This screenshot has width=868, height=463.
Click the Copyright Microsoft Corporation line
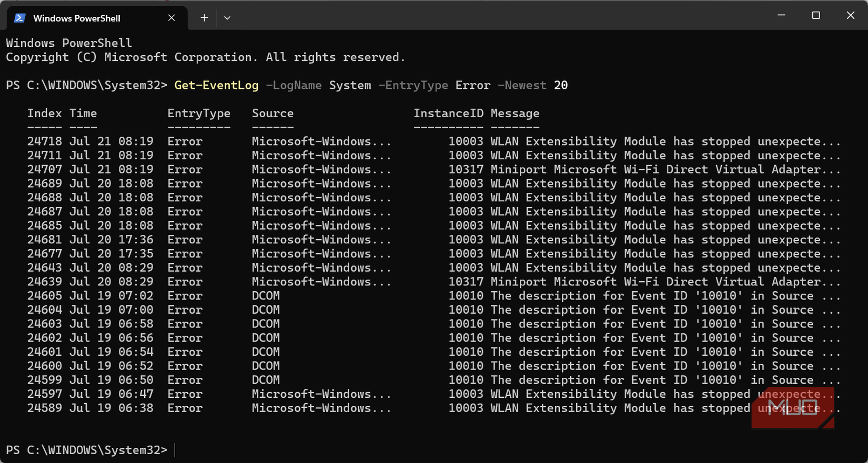click(206, 57)
